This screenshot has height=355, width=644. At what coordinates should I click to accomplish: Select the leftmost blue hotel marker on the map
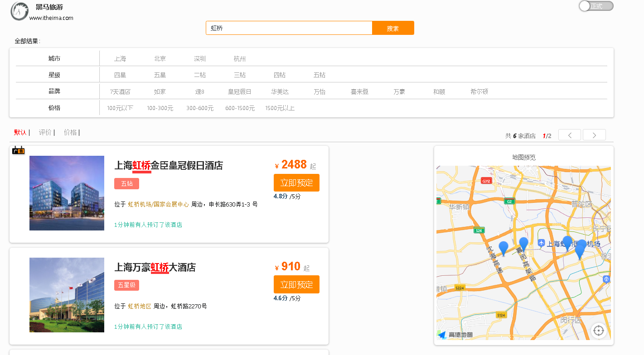[x=504, y=249]
